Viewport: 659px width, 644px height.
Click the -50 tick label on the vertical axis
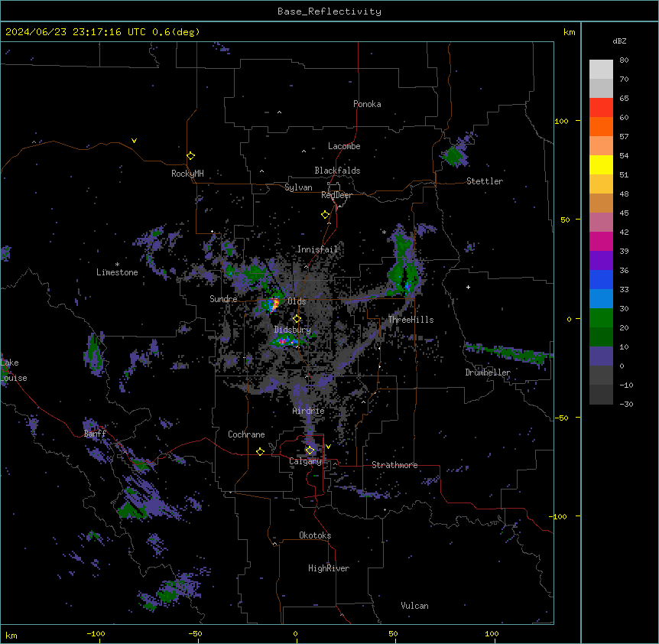(x=561, y=418)
